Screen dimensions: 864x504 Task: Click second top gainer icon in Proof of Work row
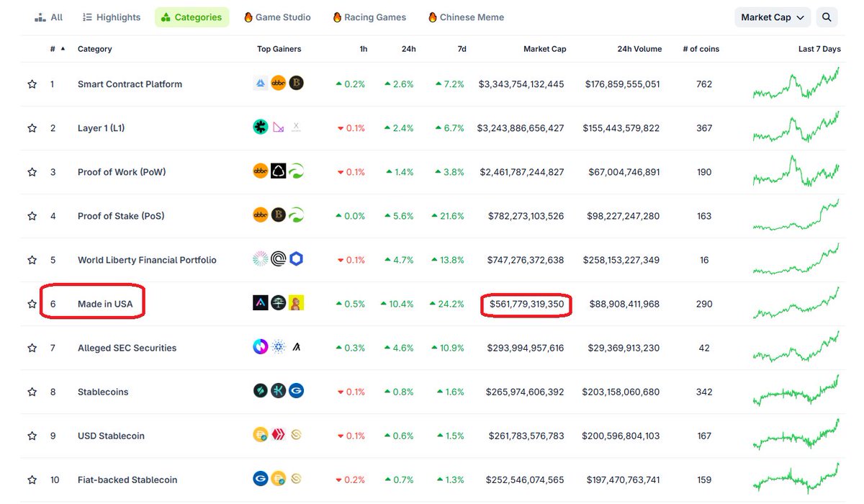pos(278,171)
